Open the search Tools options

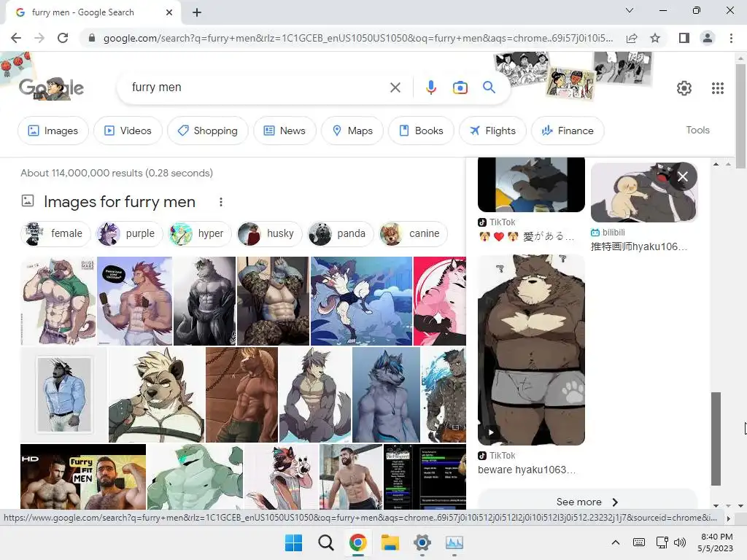point(697,130)
